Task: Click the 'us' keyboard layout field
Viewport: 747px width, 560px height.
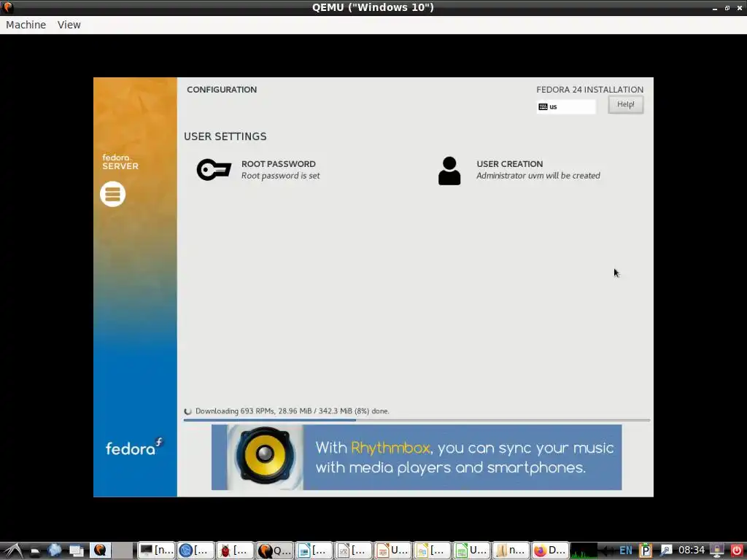Action: point(566,106)
